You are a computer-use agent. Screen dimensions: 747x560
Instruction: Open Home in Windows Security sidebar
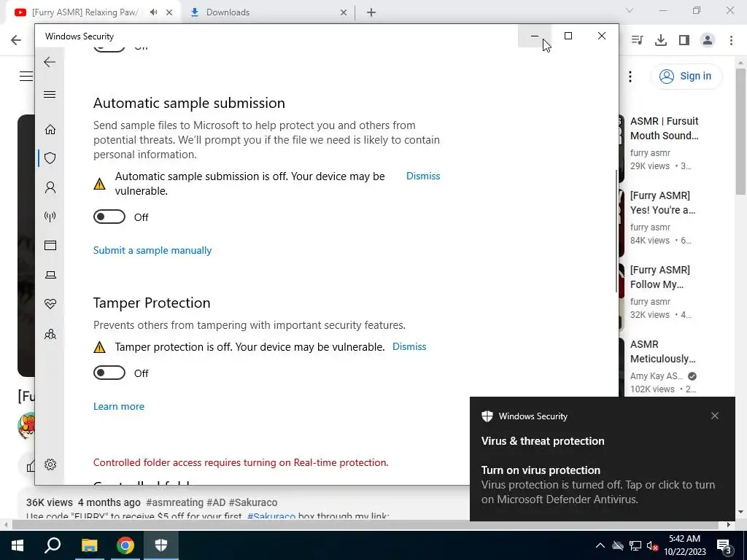[x=50, y=130]
